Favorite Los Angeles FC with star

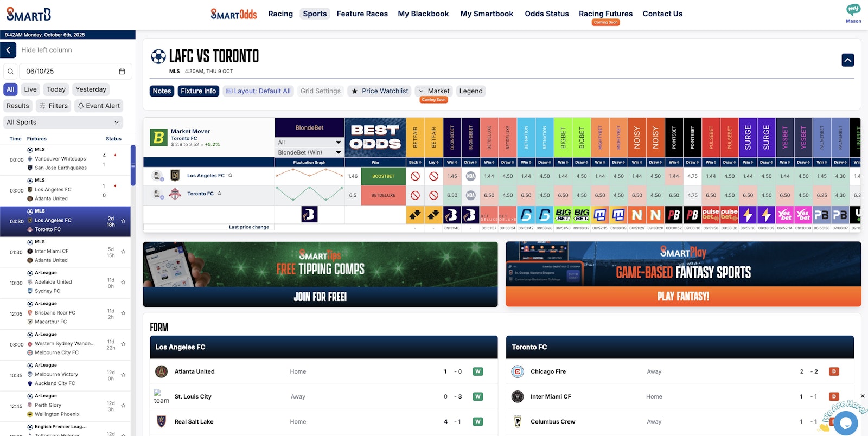click(x=230, y=176)
